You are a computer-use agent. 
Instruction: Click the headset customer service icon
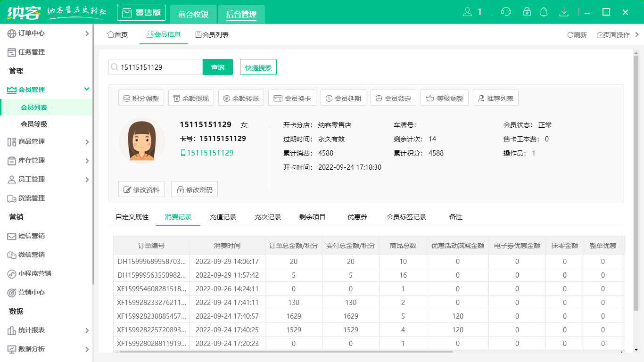[506, 12]
